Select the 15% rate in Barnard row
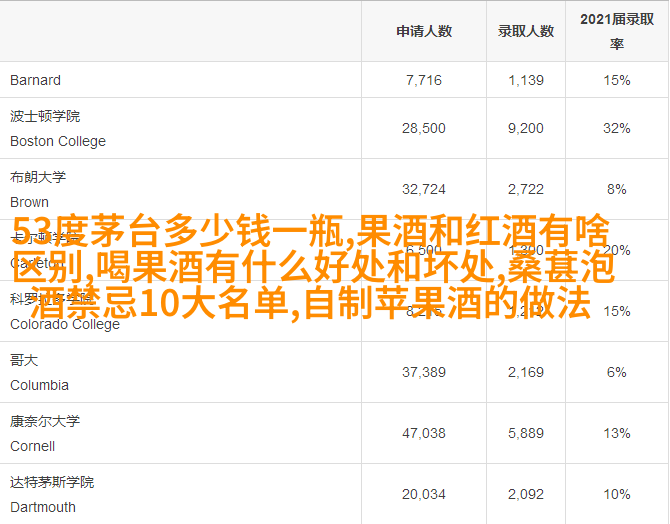The height and width of the screenshot is (524, 670). (617, 80)
